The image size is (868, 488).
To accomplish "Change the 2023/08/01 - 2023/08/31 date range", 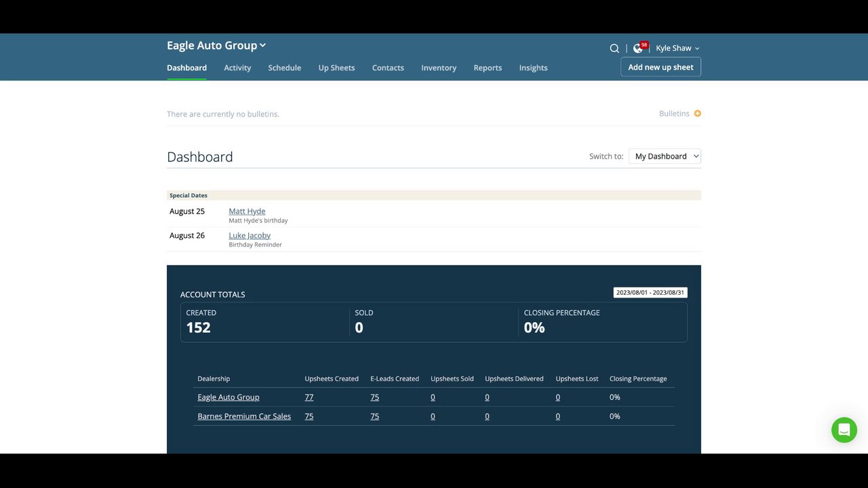I will 650,293.
